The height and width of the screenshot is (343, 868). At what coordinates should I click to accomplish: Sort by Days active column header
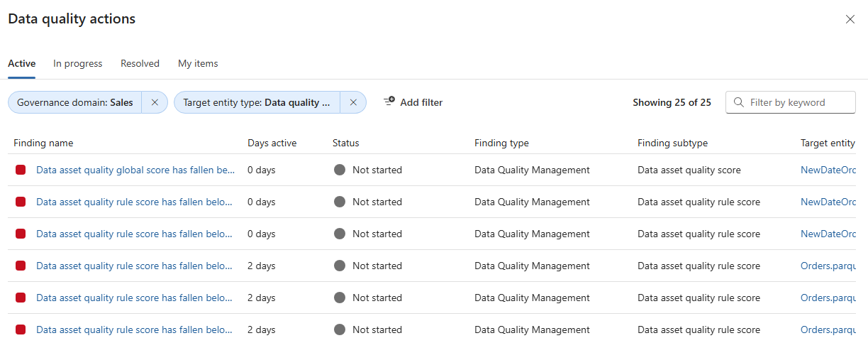point(272,143)
